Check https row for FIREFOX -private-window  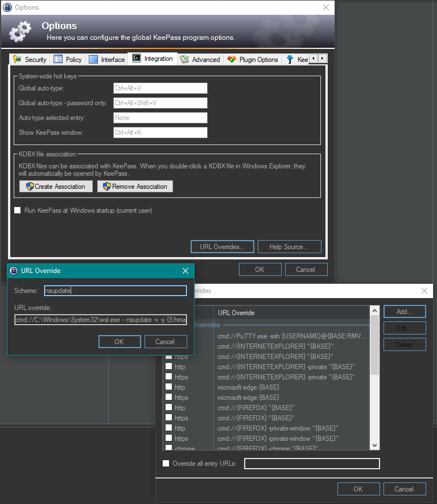tap(168, 438)
